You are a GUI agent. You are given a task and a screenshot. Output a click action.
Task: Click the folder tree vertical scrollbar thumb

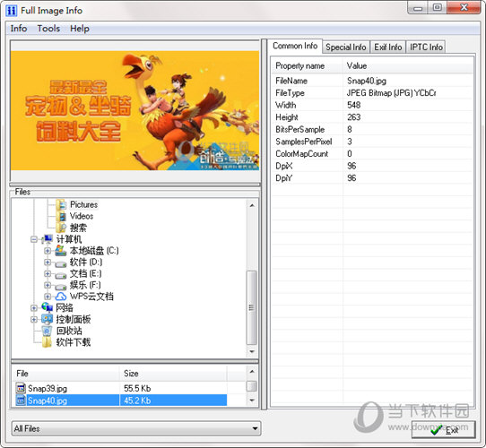click(x=252, y=307)
